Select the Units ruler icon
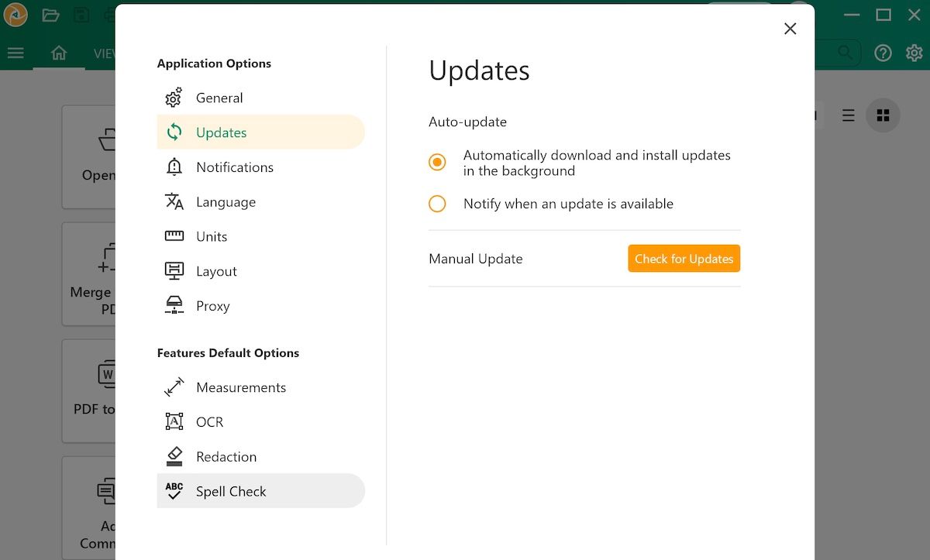This screenshot has width=930, height=560. pyautogui.click(x=174, y=236)
